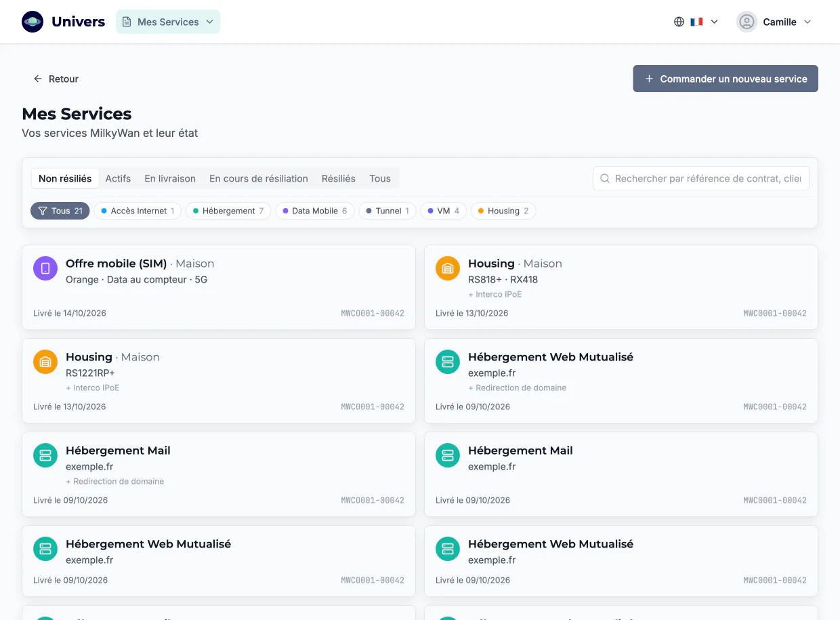Select the Tous status tab

coord(380,178)
